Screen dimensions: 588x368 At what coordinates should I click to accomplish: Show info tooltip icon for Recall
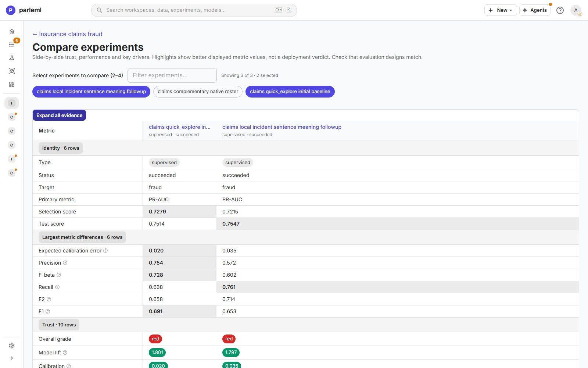57,287
